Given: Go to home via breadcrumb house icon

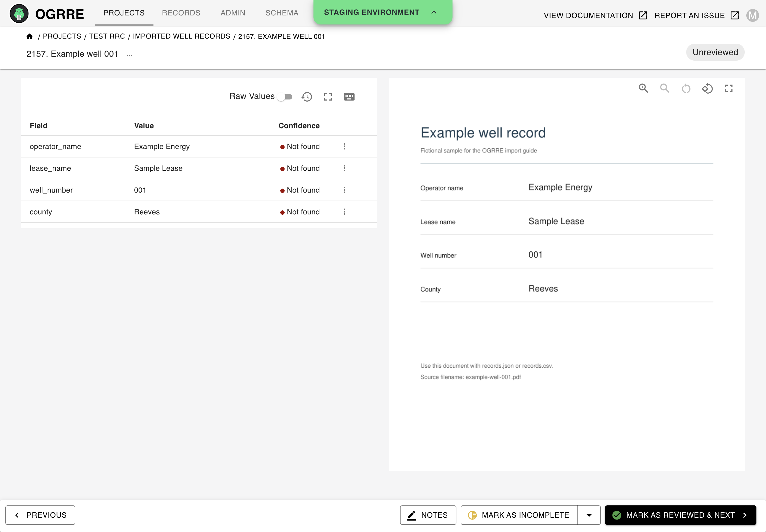Looking at the screenshot, I should pos(30,36).
